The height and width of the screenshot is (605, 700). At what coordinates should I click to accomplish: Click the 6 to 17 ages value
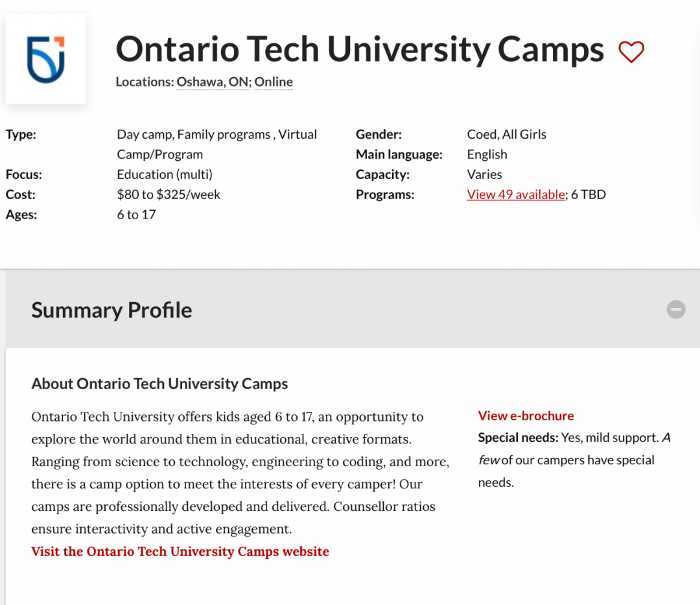[136, 215]
